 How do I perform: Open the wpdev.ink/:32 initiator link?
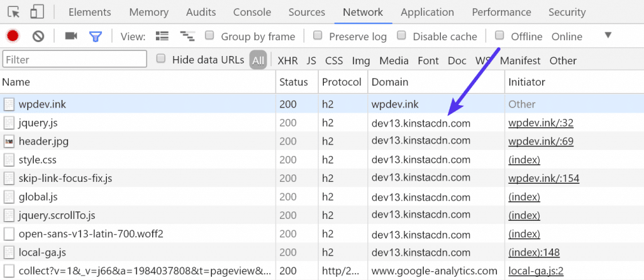(540, 123)
